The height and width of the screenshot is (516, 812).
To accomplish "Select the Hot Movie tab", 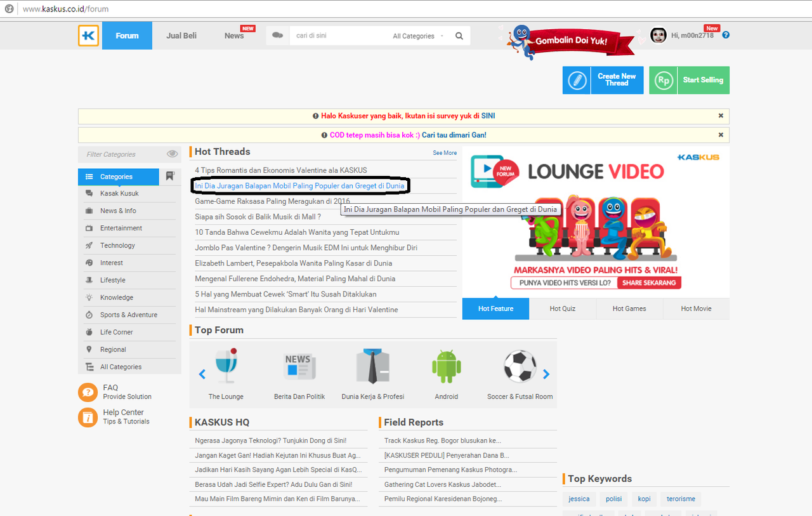I will pyautogui.click(x=696, y=308).
